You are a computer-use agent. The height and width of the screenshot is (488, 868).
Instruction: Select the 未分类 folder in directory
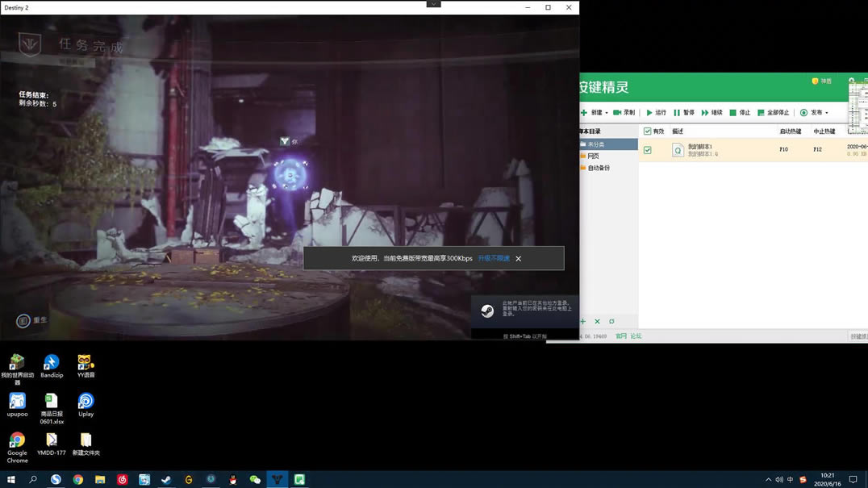tap(596, 144)
